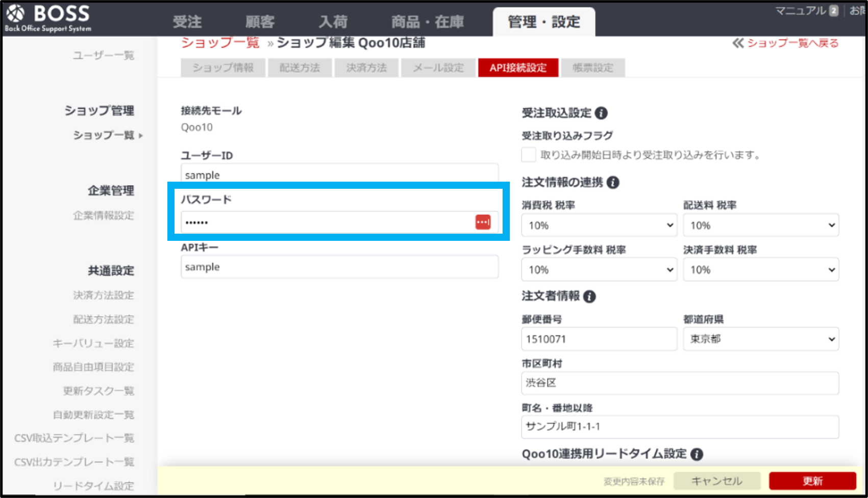
Task: Expand the 配送料 税率 dropdown
Action: tap(761, 226)
